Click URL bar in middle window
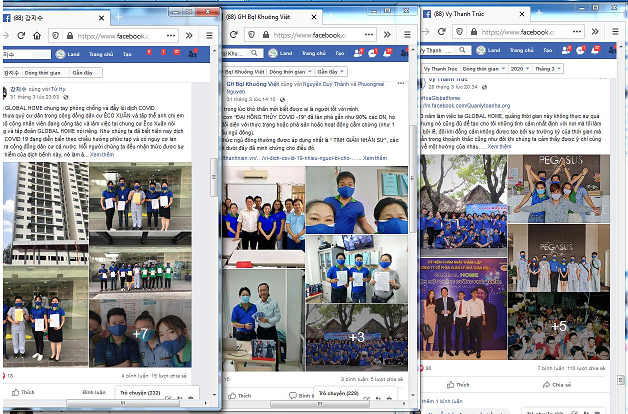 click(x=304, y=35)
